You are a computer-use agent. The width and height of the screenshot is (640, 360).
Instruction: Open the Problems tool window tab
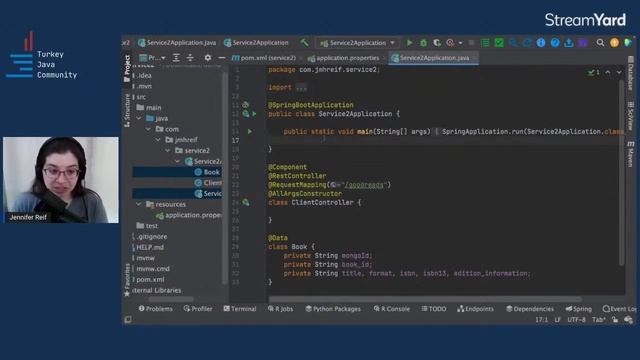pos(156,309)
